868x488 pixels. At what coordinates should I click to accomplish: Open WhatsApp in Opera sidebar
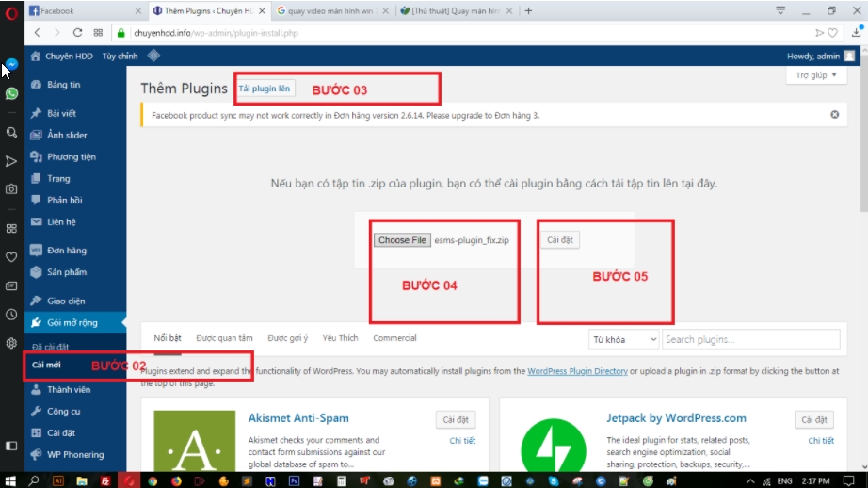11,94
